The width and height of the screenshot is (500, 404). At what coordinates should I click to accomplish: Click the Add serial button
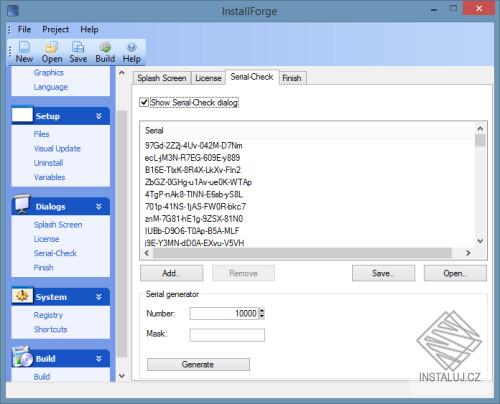(171, 273)
